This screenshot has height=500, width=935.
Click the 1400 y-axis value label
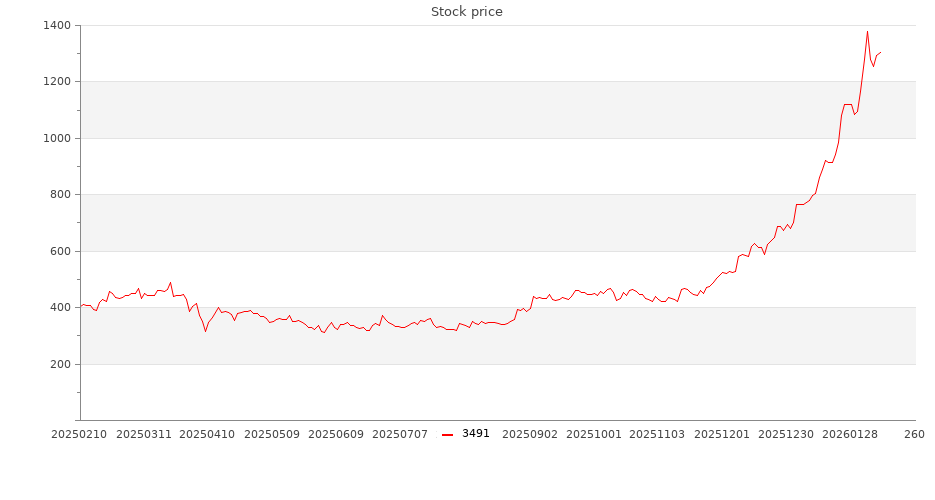coord(56,25)
